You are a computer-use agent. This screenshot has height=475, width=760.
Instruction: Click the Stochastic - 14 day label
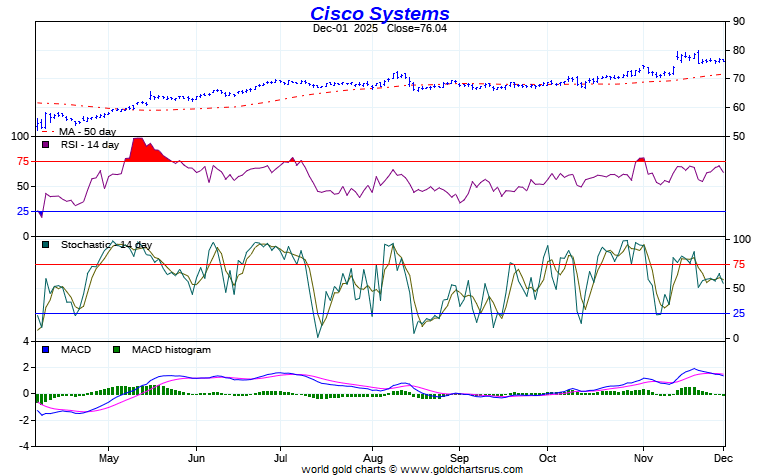coord(106,245)
